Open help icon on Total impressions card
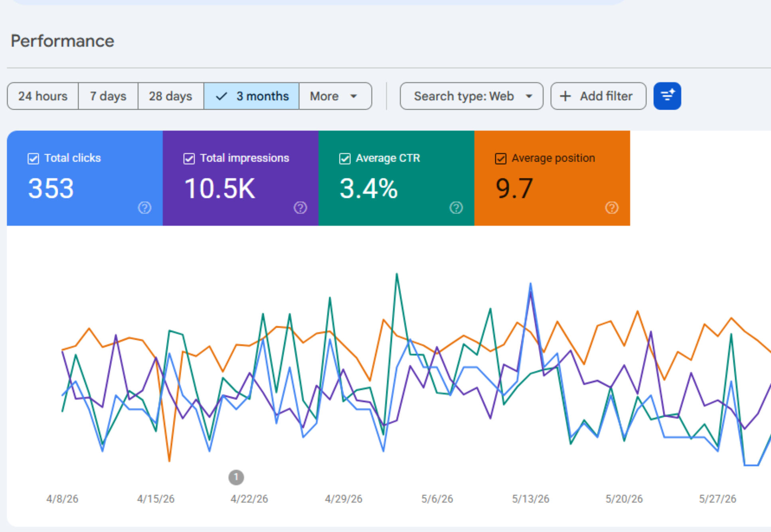The height and width of the screenshot is (532, 771). tap(300, 208)
